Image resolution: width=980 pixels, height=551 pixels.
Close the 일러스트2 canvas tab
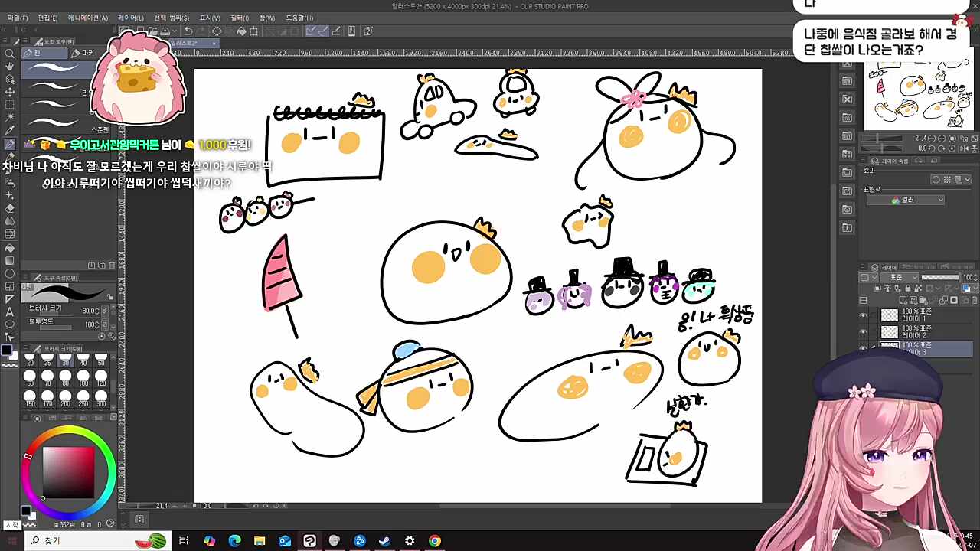point(214,43)
